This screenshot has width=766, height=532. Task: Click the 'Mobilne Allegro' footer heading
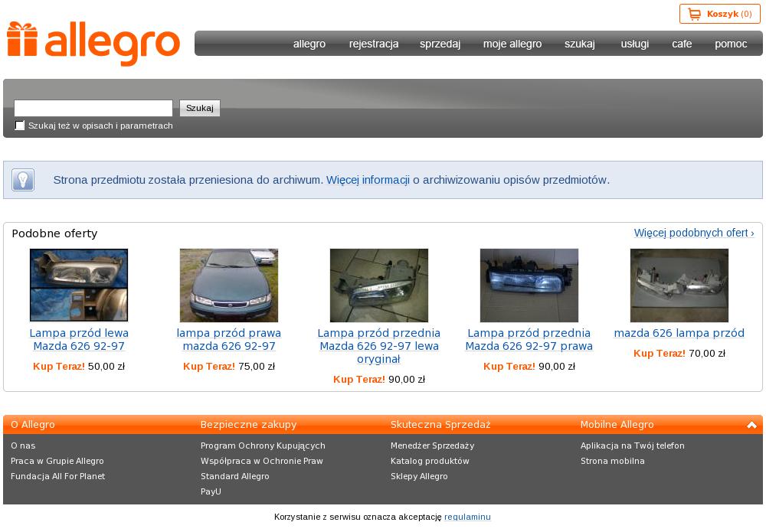(x=617, y=425)
